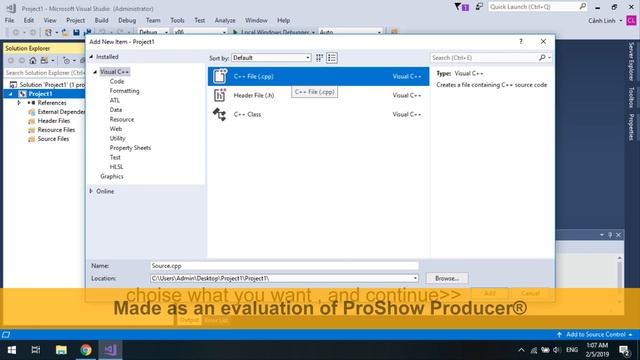This screenshot has height=360, width=640.
Task: Expand the Online templates section
Action: tap(91, 191)
